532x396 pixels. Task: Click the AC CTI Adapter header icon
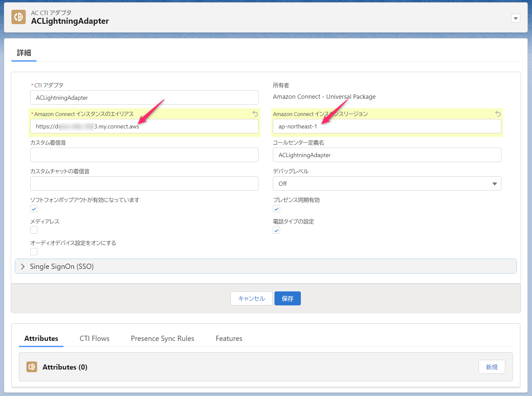[x=19, y=17]
